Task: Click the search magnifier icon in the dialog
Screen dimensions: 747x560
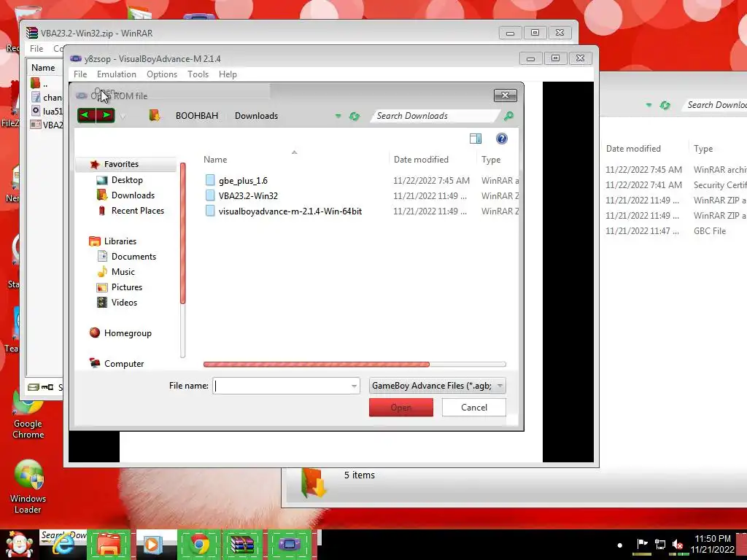Action: (x=508, y=116)
